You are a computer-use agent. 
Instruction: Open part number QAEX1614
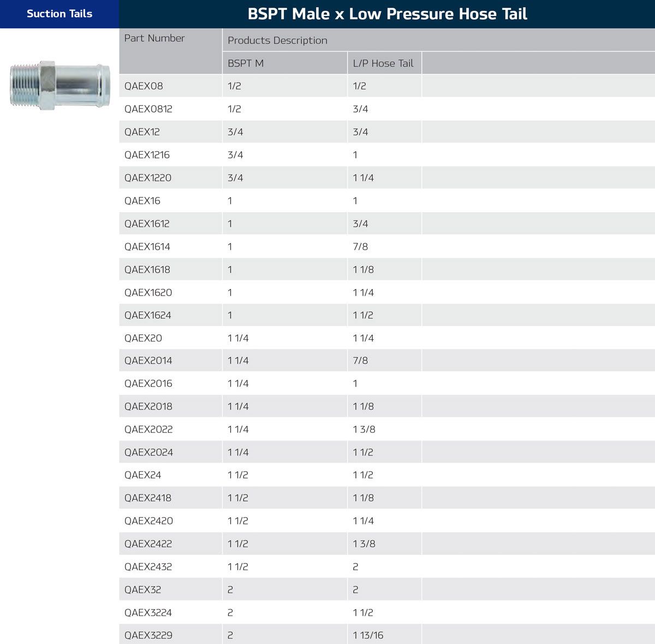147,247
